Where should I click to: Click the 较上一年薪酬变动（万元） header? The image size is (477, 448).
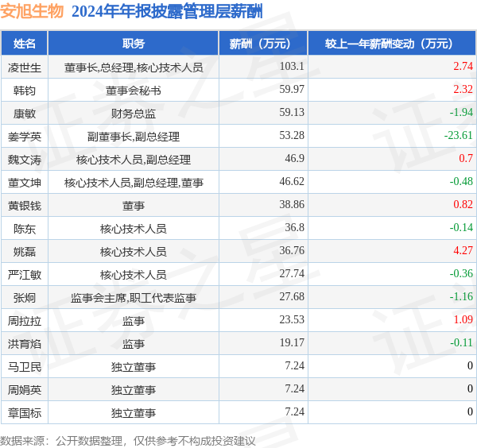(392, 44)
